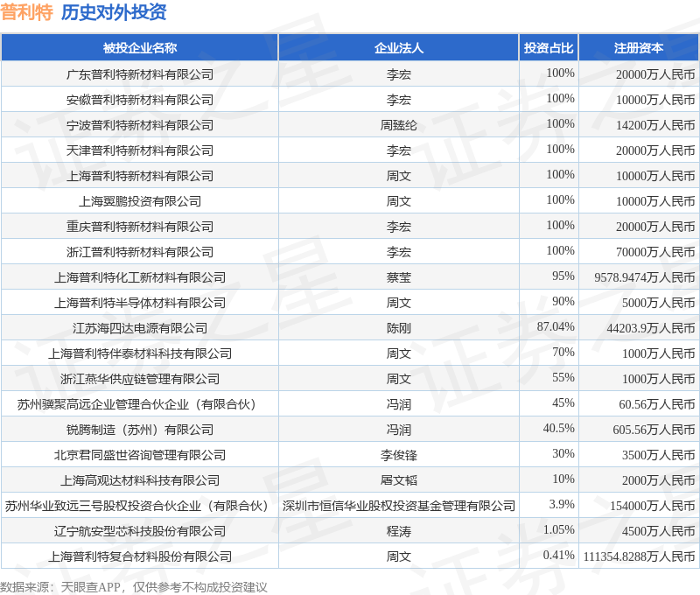This screenshot has width=700, height=595.
Task: Select 上海翼鹏投资有限公司 company name
Action: tap(140, 202)
